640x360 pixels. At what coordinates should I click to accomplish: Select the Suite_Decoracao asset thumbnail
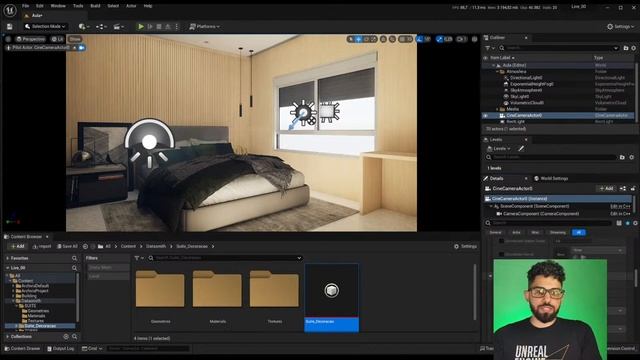pyautogui.click(x=331, y=297)
